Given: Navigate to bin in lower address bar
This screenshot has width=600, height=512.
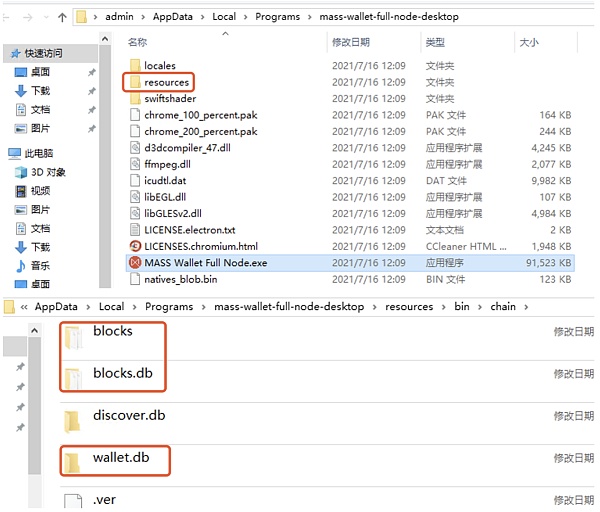Looking at the screenshot, I should coord(462,307).
